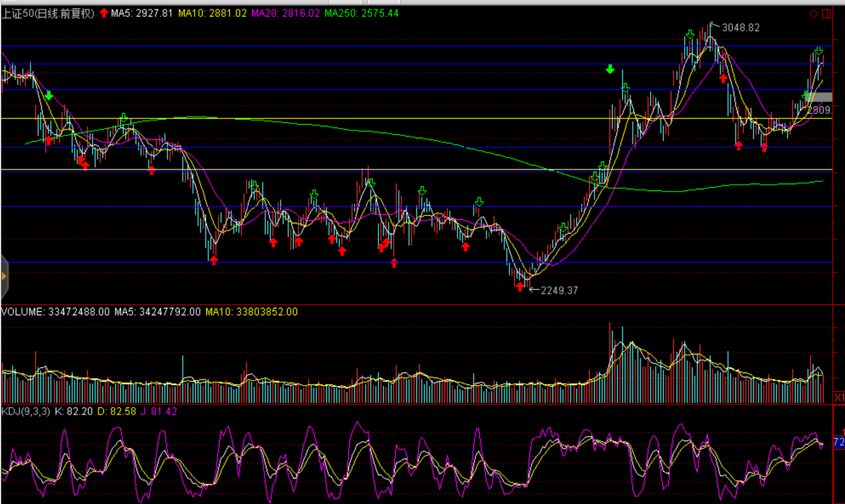Click the blue 72 KDJ value marker

[839, 442]
